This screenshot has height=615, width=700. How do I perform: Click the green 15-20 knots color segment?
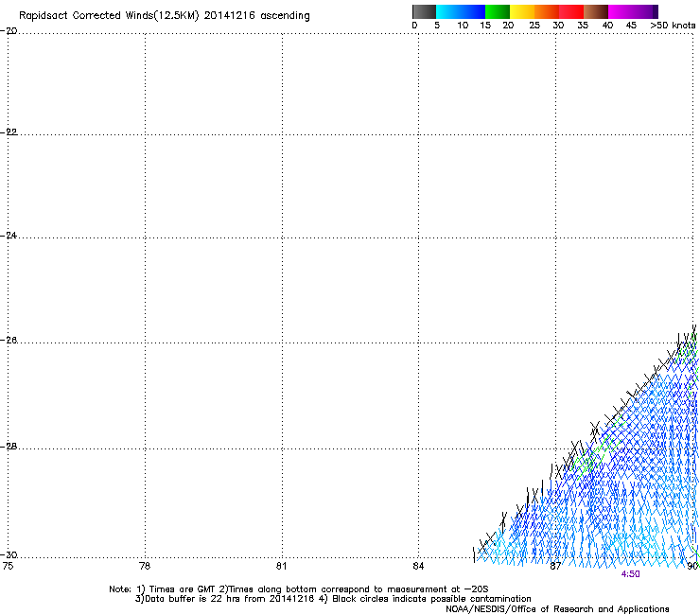[x=498, y=11]
